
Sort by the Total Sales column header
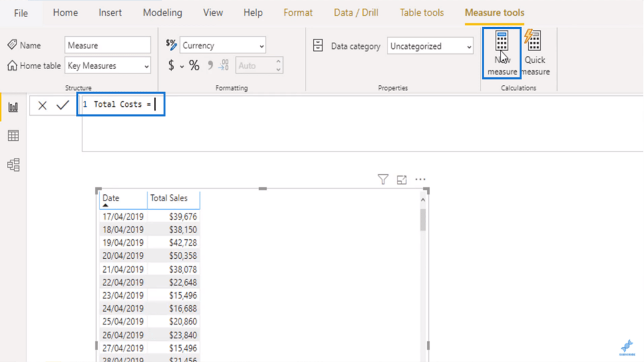174,200
